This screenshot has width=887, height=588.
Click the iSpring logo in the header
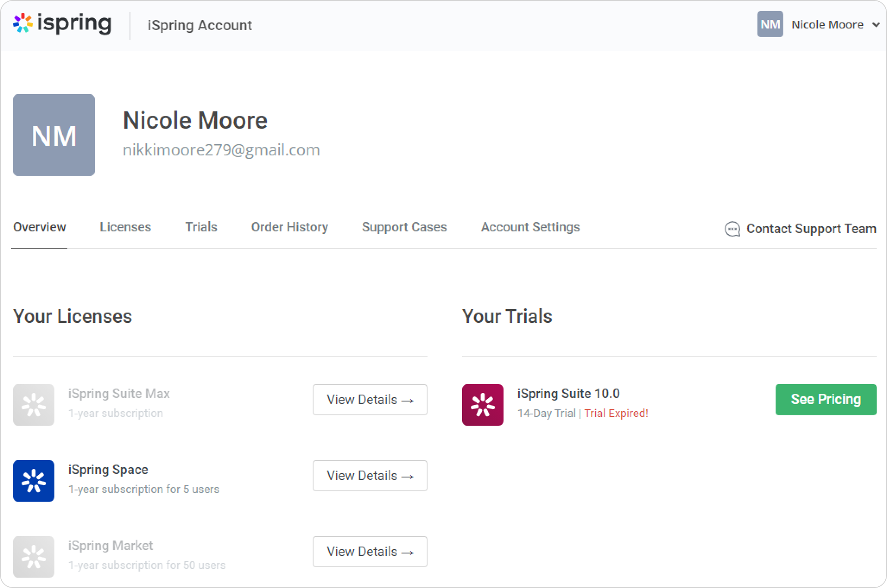coord(62,24)
